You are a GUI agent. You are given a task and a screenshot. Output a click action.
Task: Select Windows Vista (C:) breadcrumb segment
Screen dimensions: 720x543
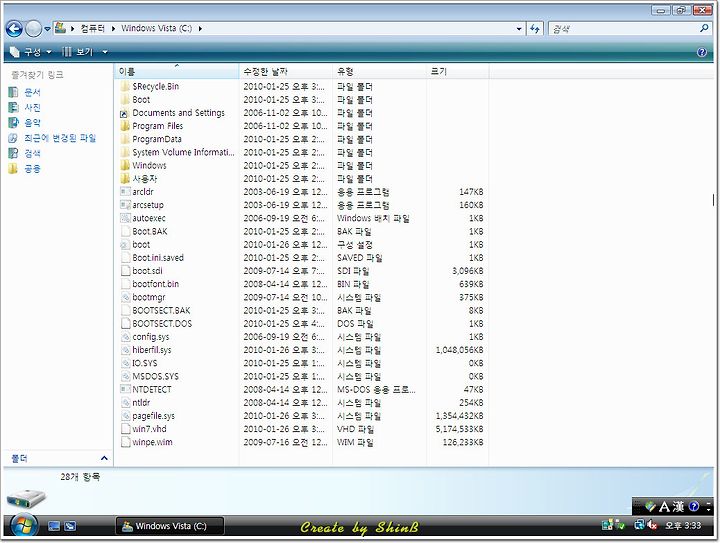[x=156, y=28]
